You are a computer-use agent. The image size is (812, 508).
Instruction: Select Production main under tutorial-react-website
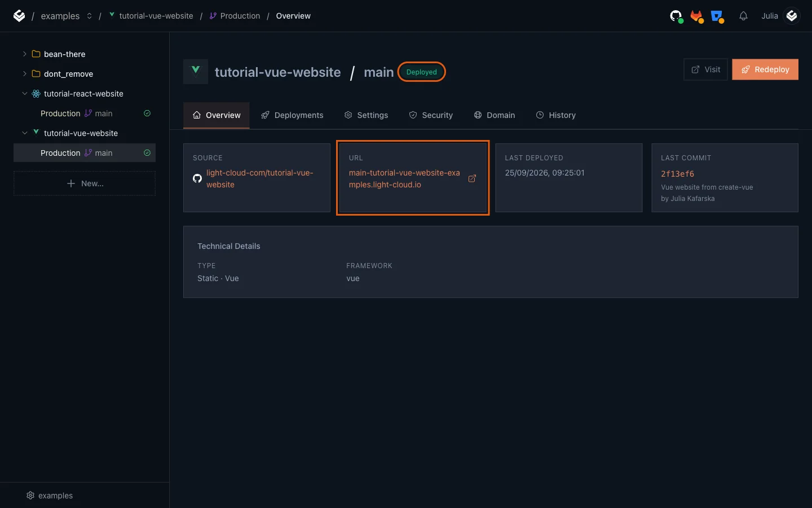pos(85,113)
